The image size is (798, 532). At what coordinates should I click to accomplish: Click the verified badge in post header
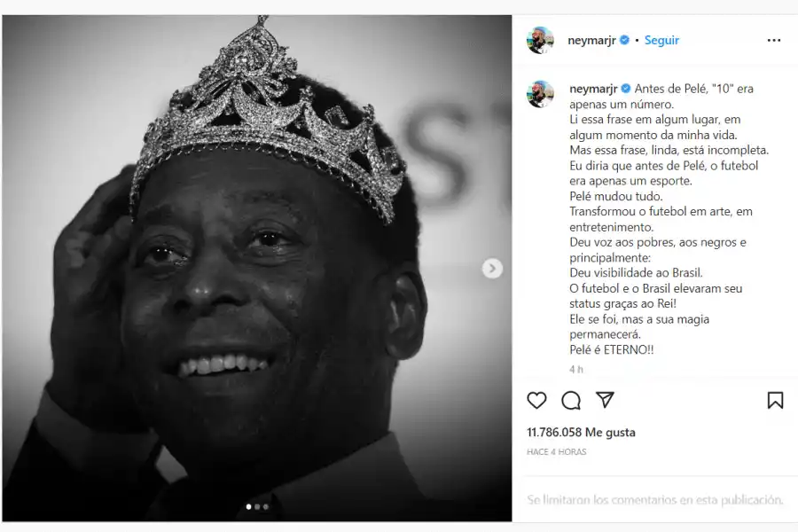point(624,40)
